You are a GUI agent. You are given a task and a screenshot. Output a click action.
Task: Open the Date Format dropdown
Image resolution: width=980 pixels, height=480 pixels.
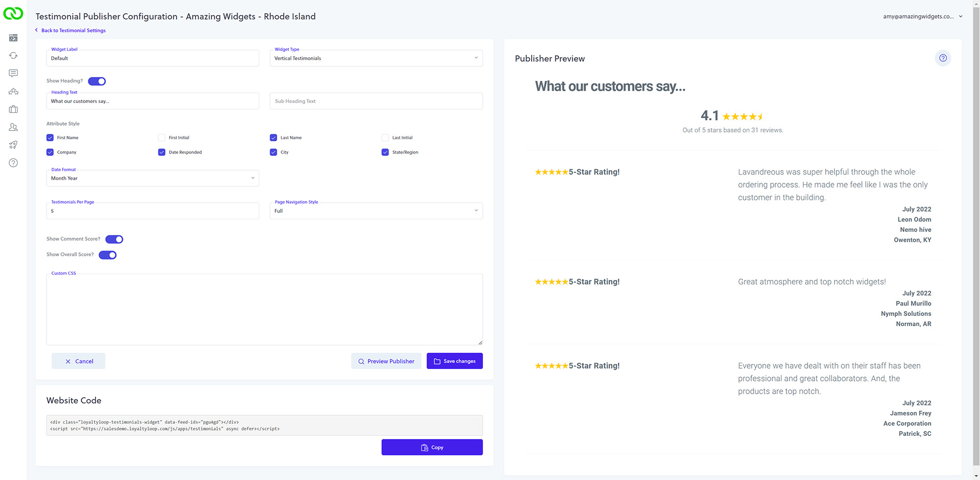coord(153,178)
